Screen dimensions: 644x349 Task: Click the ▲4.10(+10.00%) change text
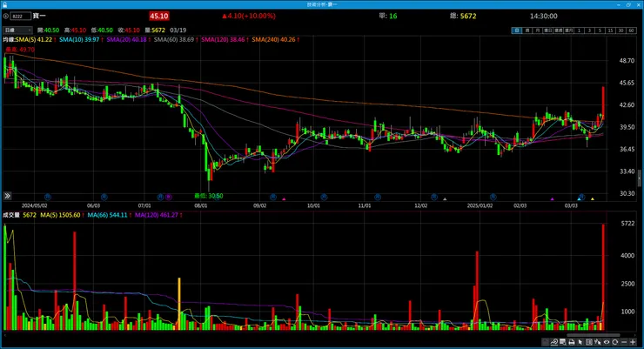[x=249, y=16]
